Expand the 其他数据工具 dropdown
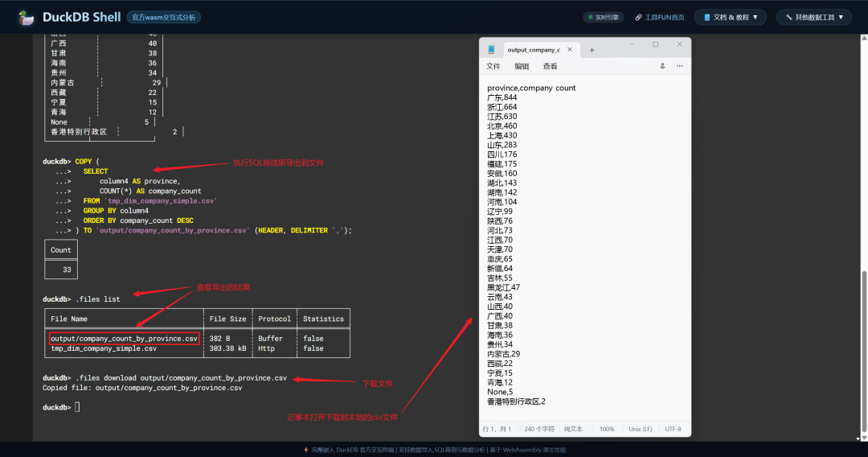The image size is (868, 457). 813,17
